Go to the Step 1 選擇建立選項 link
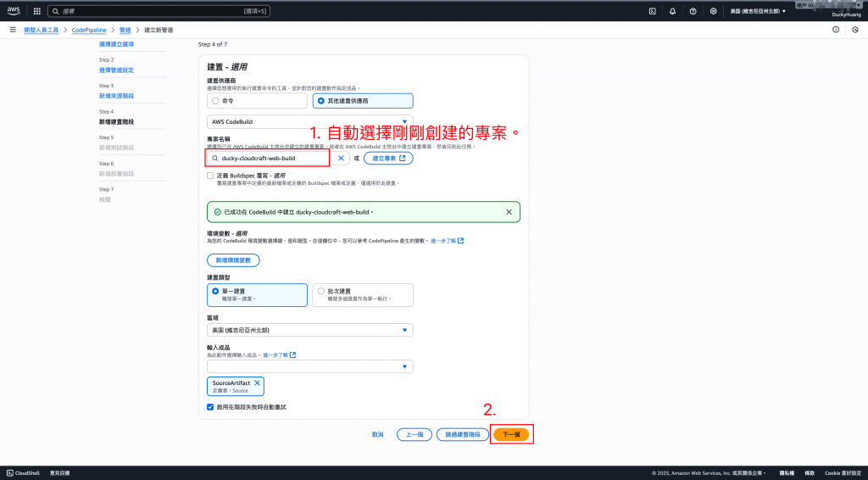The height and width of the screenshot is (480, 868). (x=116, y=44)
